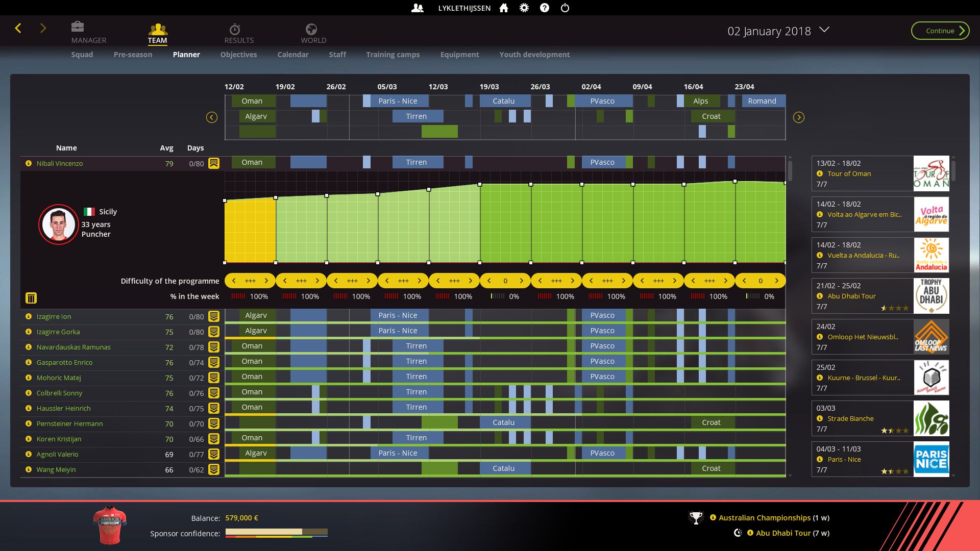980x551 pixels.
Task: Switch to the RESULTS menu
Action: point(238,33)
